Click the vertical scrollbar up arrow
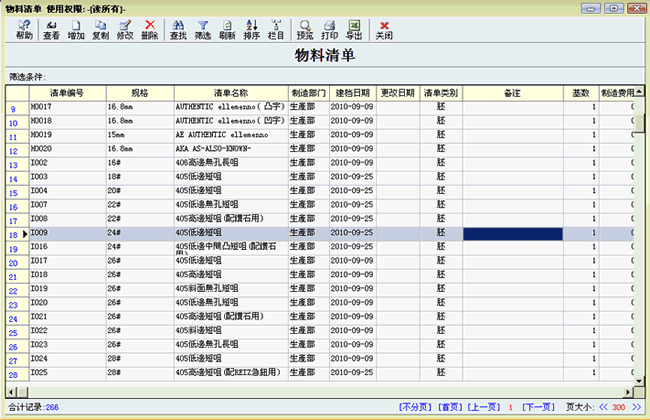This screenshot has height=420, width=650. 639,91
